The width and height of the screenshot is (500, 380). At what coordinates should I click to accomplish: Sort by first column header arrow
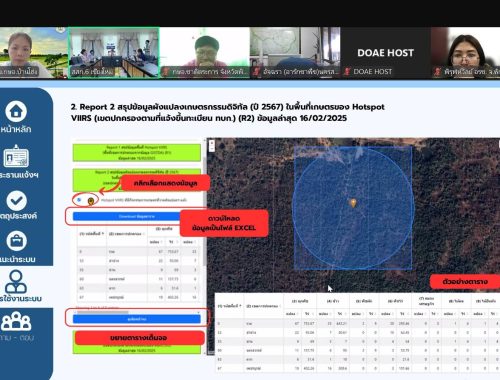coord(103,234)
